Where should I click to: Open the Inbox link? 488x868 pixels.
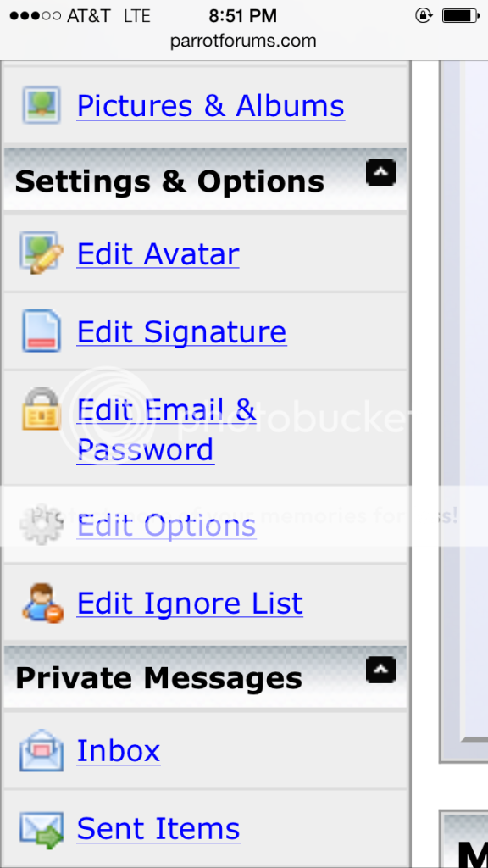pos(119,751)
